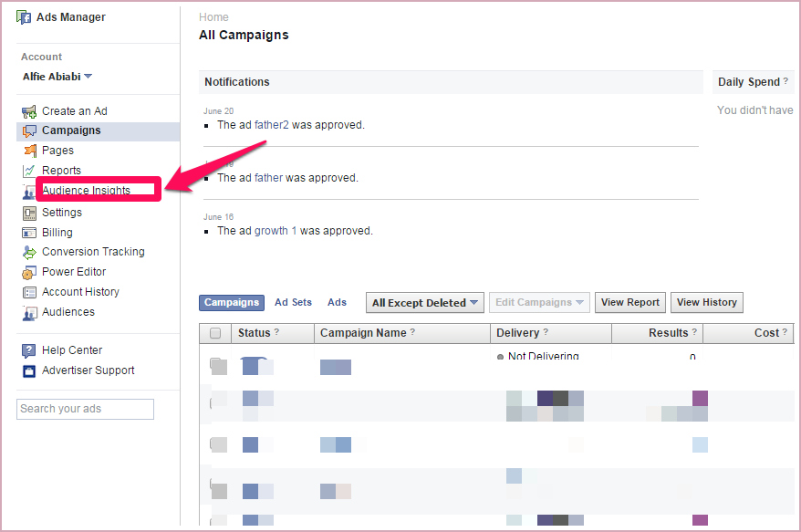The image size is (801, 532).
Task: Click the Help Center question mark icon
Action: (28, 350)
